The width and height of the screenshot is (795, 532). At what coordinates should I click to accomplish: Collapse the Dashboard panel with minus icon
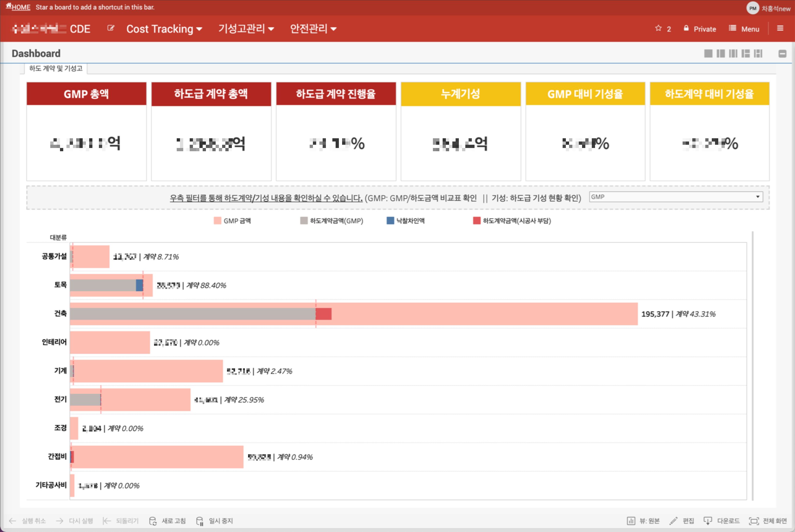pos(782,54)
